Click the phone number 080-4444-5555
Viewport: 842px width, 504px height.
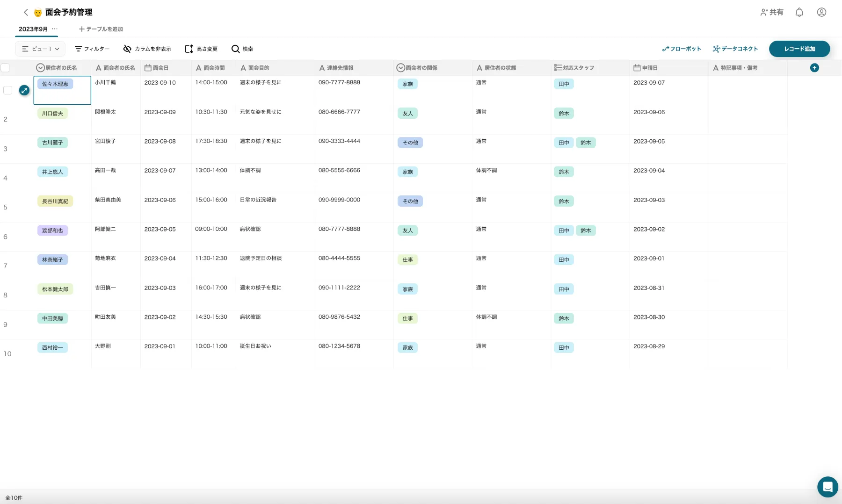(x=339, y=258)
